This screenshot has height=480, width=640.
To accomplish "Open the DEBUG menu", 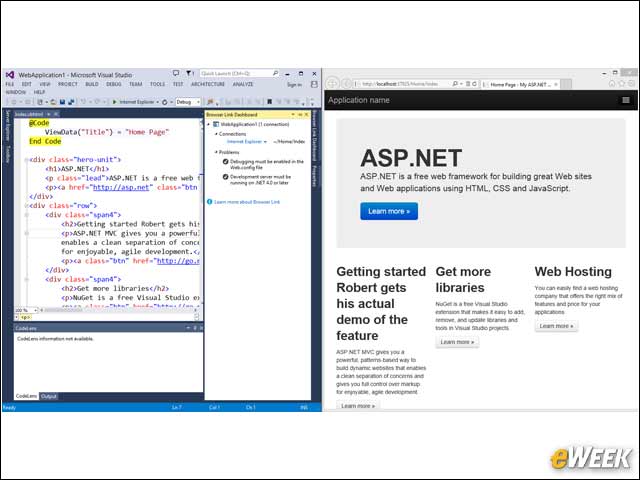I will 114,84.
